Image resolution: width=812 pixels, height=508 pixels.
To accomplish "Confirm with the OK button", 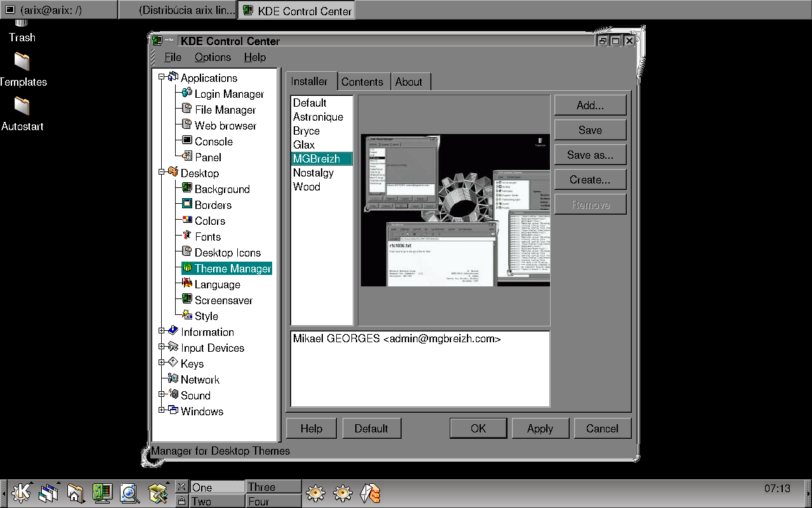I will 478,429.
